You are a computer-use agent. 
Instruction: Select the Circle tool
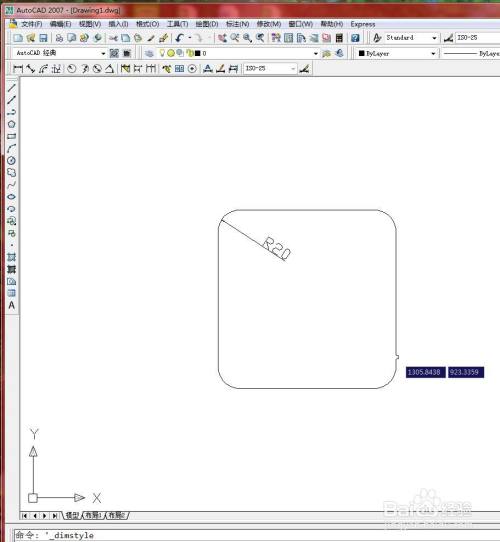point(11,160)
